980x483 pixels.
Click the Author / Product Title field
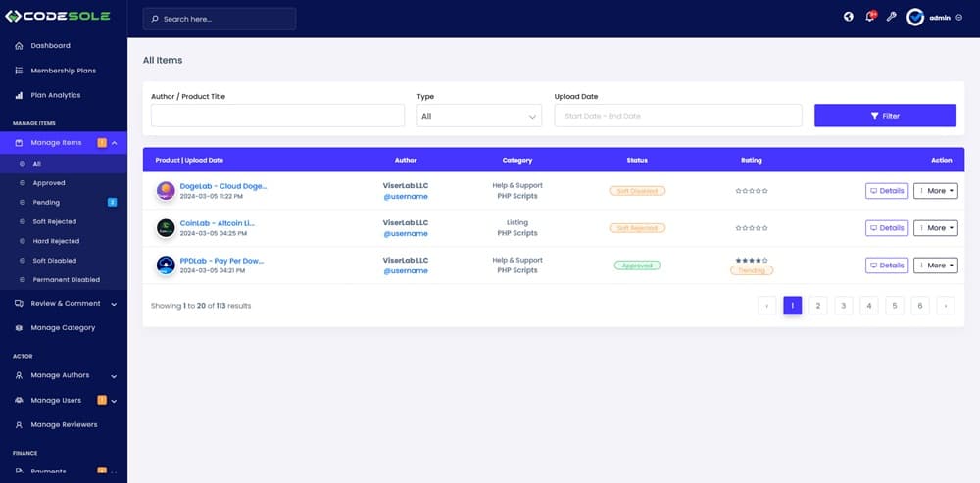pyautogui.click(x=277, y=116)
